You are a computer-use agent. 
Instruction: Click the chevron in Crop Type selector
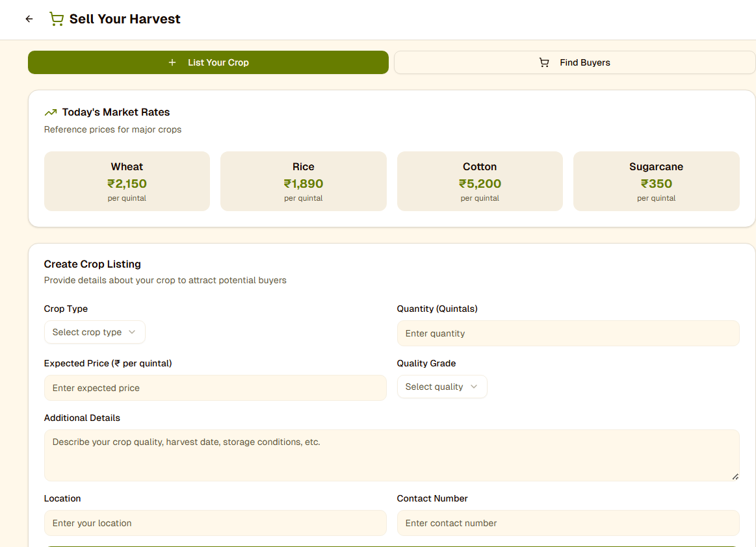(132, 332)
